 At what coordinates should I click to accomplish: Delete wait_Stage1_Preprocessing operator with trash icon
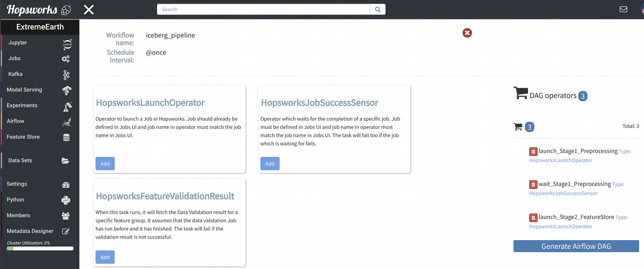click(533, 184)
